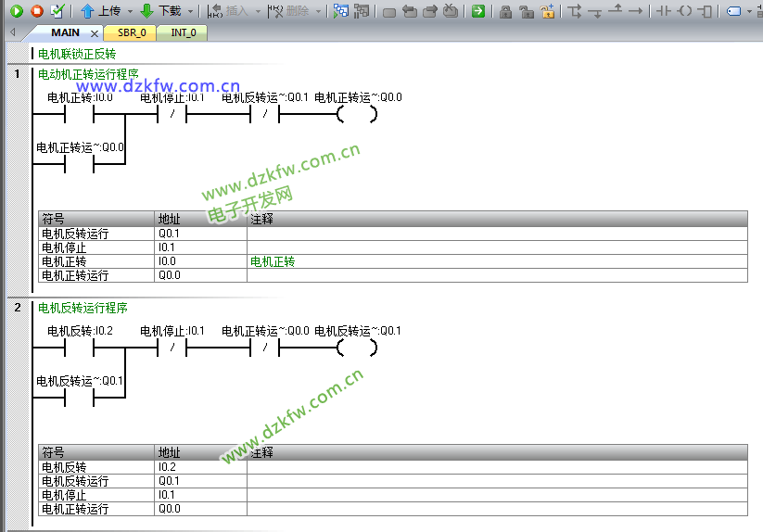Switch to the INT_0 tab

click(183, 32)
